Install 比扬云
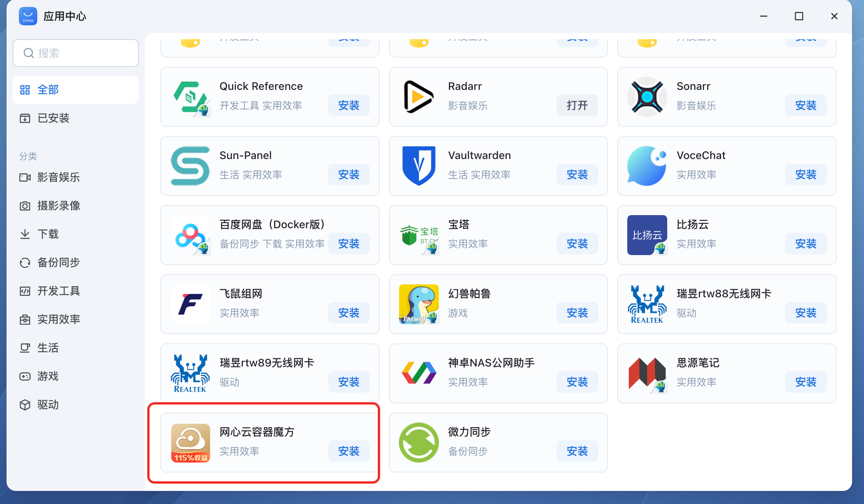Image resolution: width=864 pixels, height=504 pixels. pos(806,244)
